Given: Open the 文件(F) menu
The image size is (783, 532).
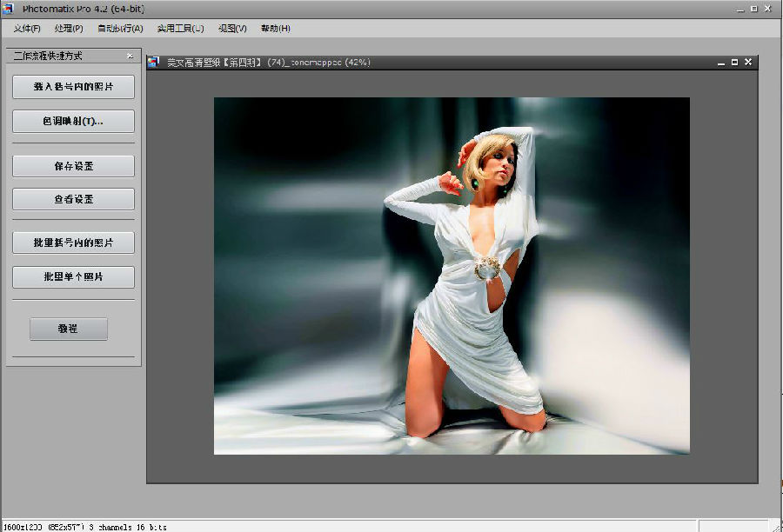Looking at the screenshot, I should click(x=26, y=28).
